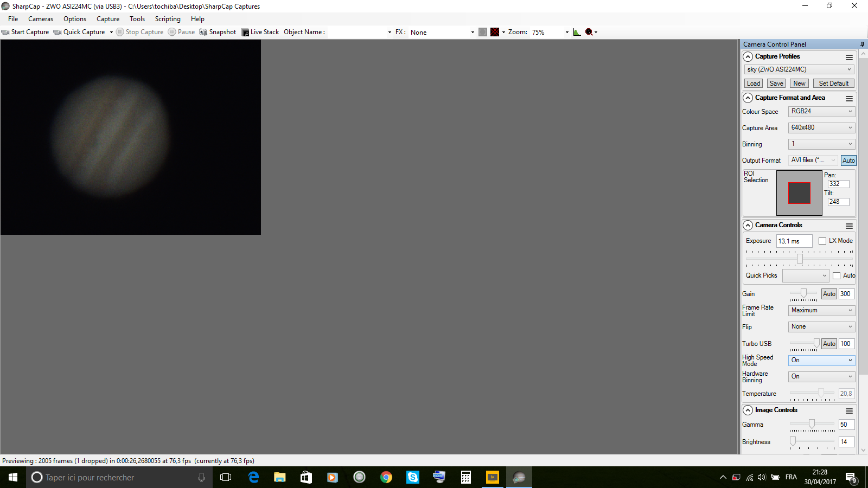The width and height of the screenshot is (868, 488).
Task: Click the Load profile button
Action: tap(754, 84)
